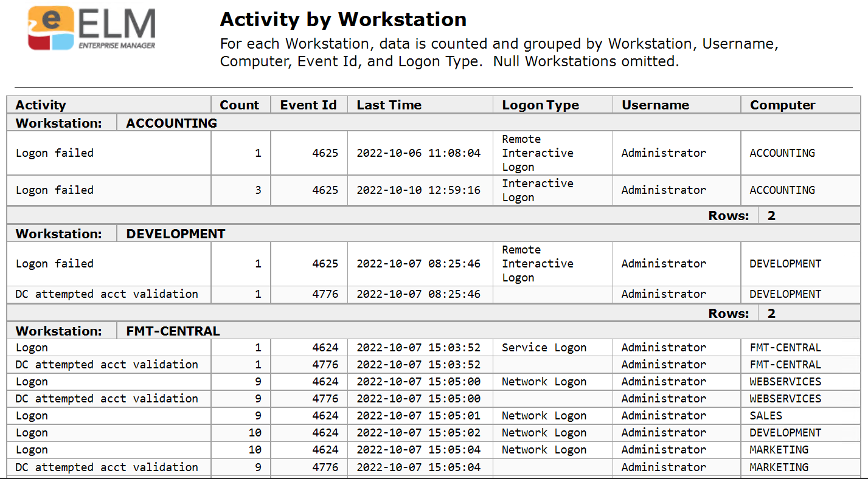
Task: Click event id 4624 in the SALES row
Action: (325, 416)
